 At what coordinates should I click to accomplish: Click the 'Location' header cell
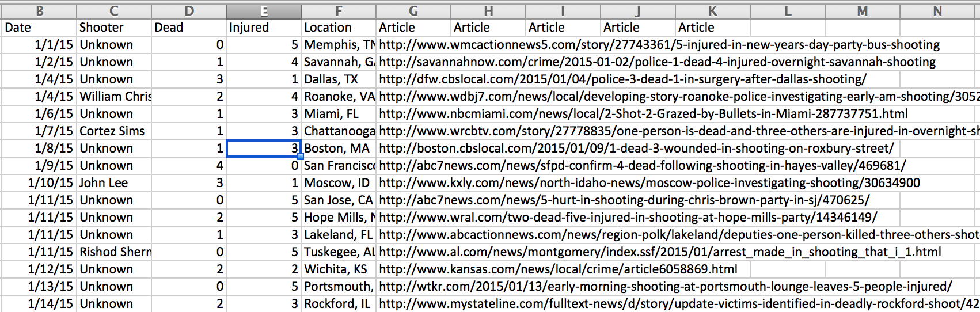[x=339, y=28]
